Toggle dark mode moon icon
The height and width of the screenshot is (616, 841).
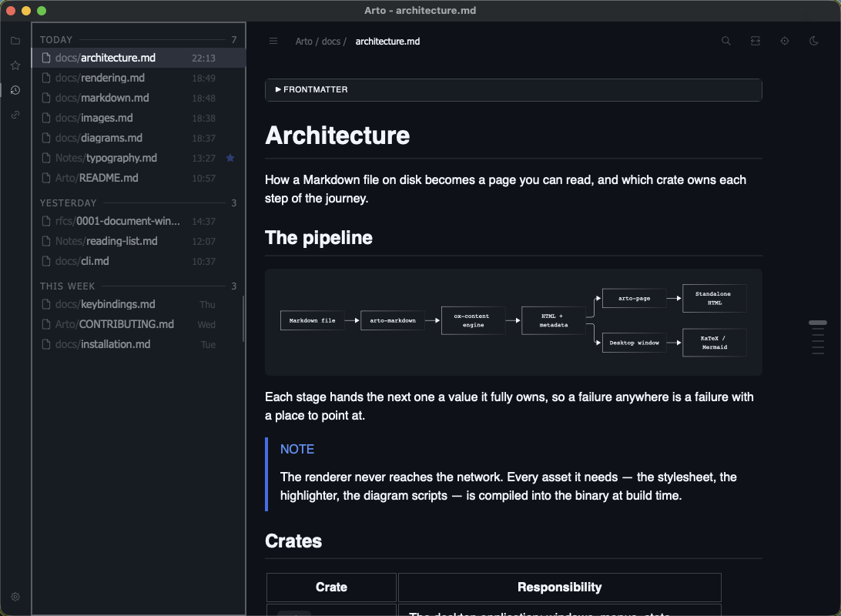(x=813, y=41)
